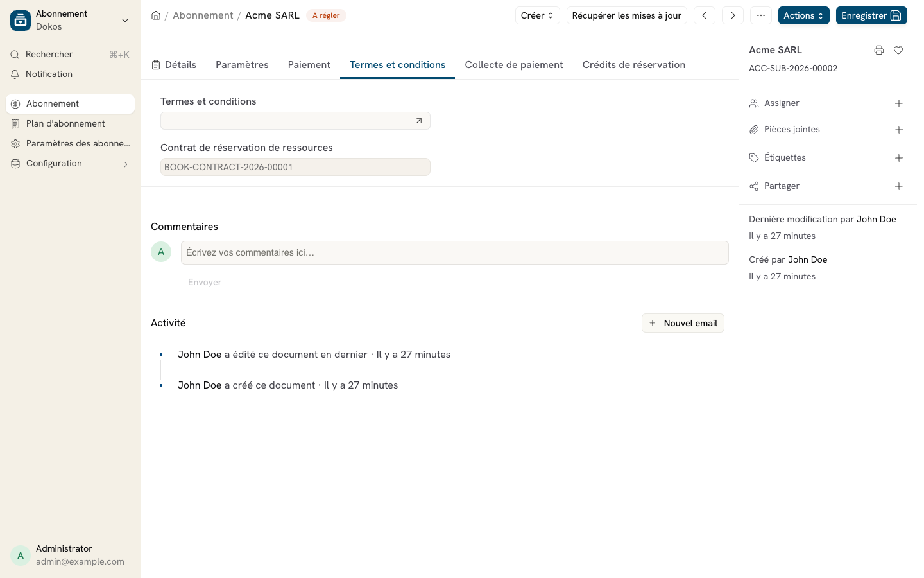Add a tag next to Étiquettes
The height and width of the screenshot is (578, 924).
[899, 158]
